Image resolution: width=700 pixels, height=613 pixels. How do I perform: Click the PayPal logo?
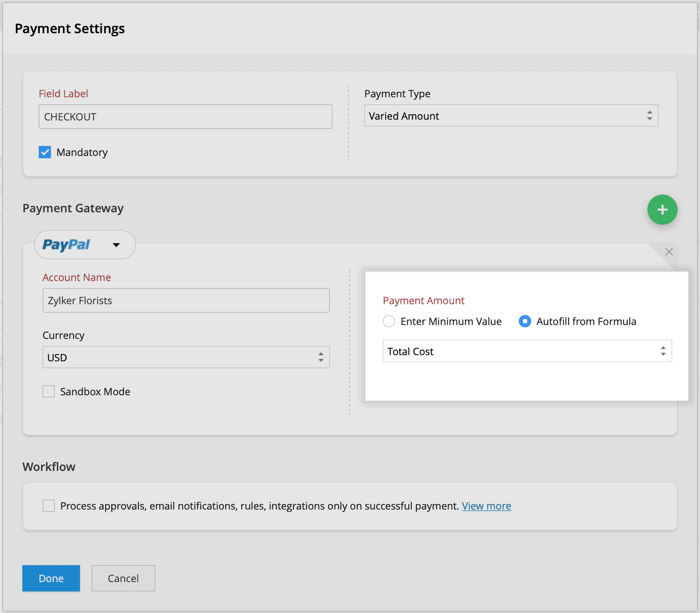click(66, 245)
